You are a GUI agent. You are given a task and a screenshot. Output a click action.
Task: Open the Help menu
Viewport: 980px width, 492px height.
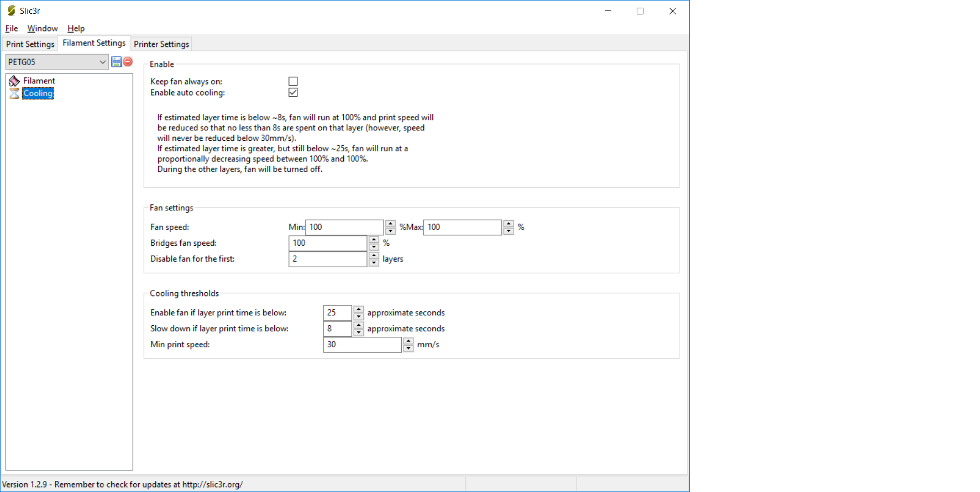click(x=76, y=28)
